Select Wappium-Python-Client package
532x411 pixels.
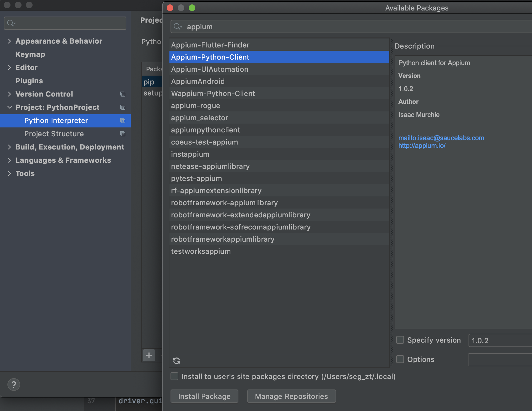click(279, 94)
